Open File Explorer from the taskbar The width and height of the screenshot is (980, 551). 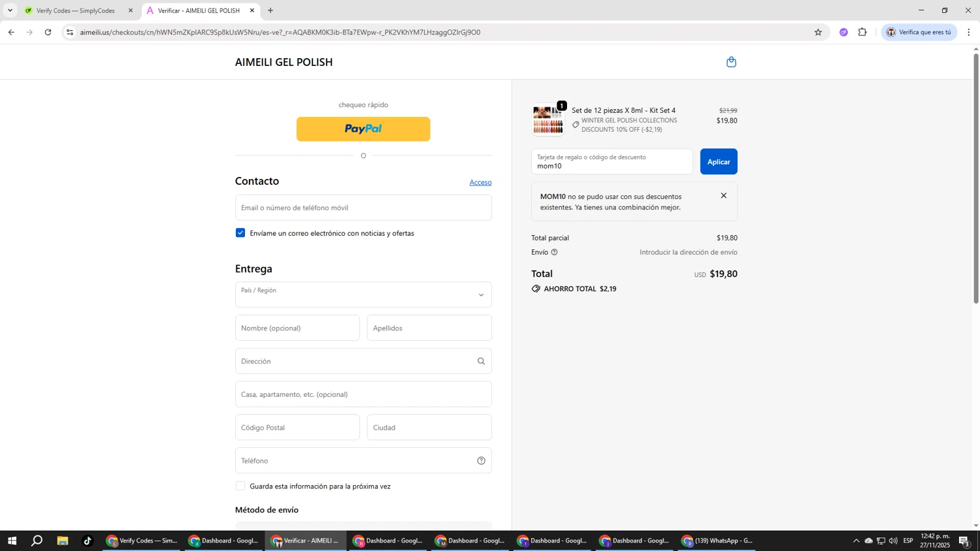63,541
